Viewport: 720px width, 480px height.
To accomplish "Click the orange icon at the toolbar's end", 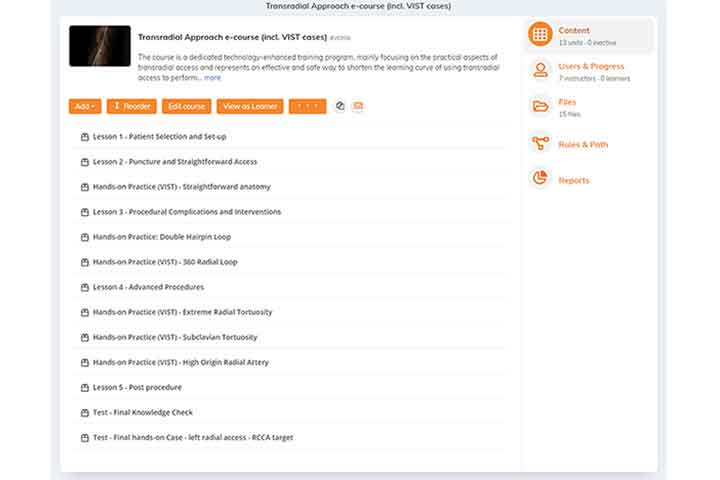I will (x=358, y=106).
